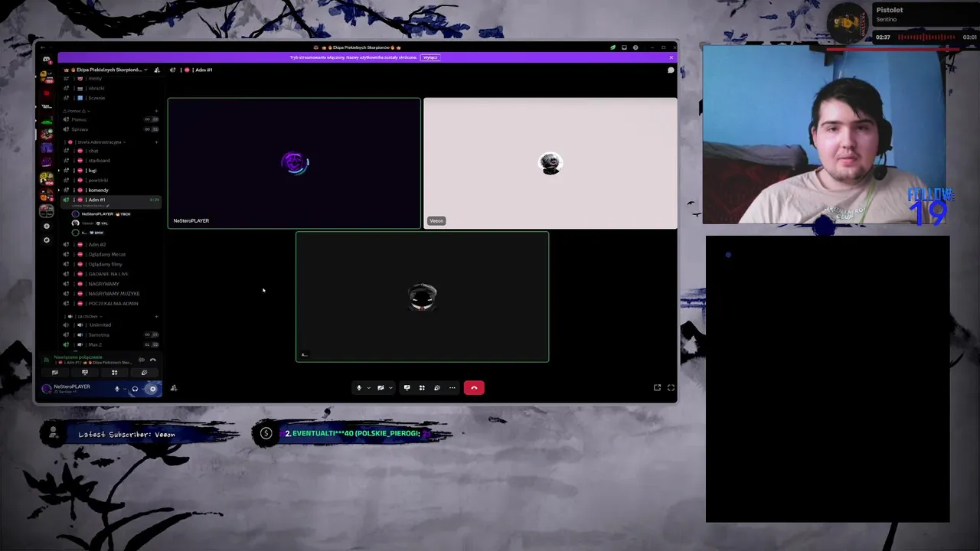Start screen share from connection panel
The height and width of the screenshot is (551, 980).
[85, 373]
